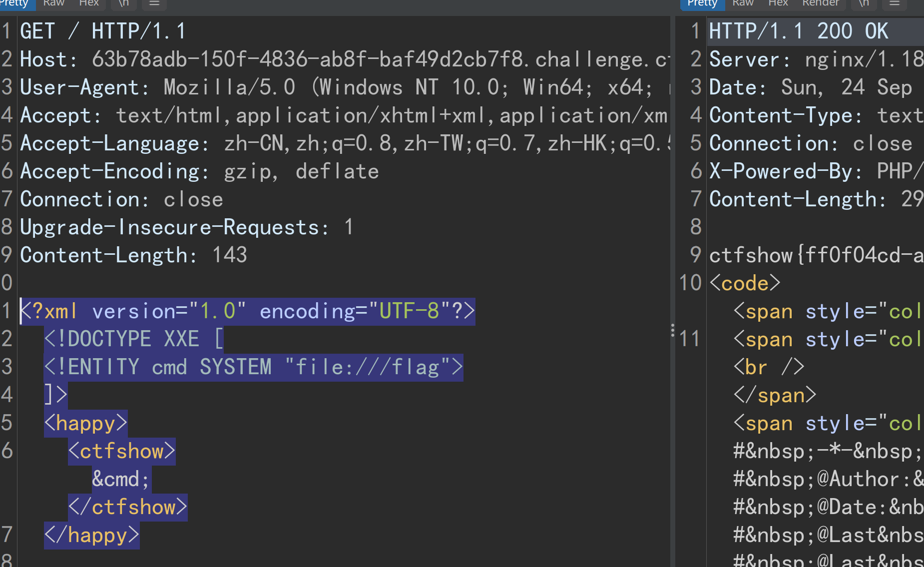The width and height of the screenshot is (924, 567).
Task: Click 'HTTP/1.1 200 OK' response status line
Action: pos(799,31)
